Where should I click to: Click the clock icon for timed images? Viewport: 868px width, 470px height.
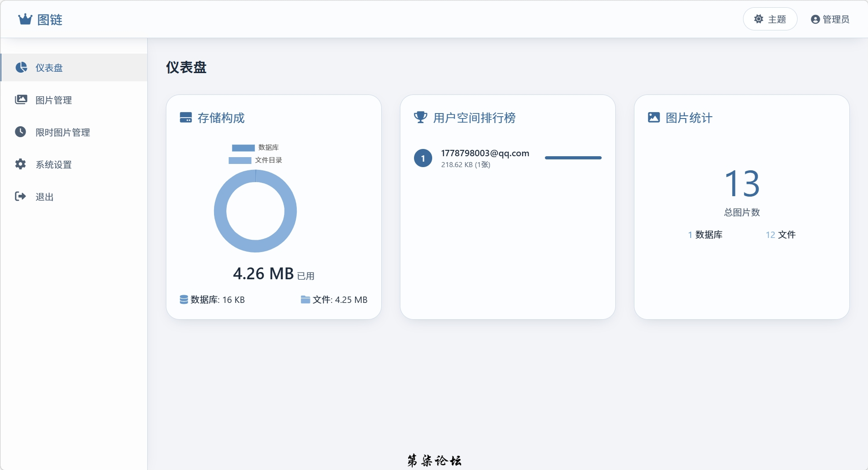tap(20, 132)
